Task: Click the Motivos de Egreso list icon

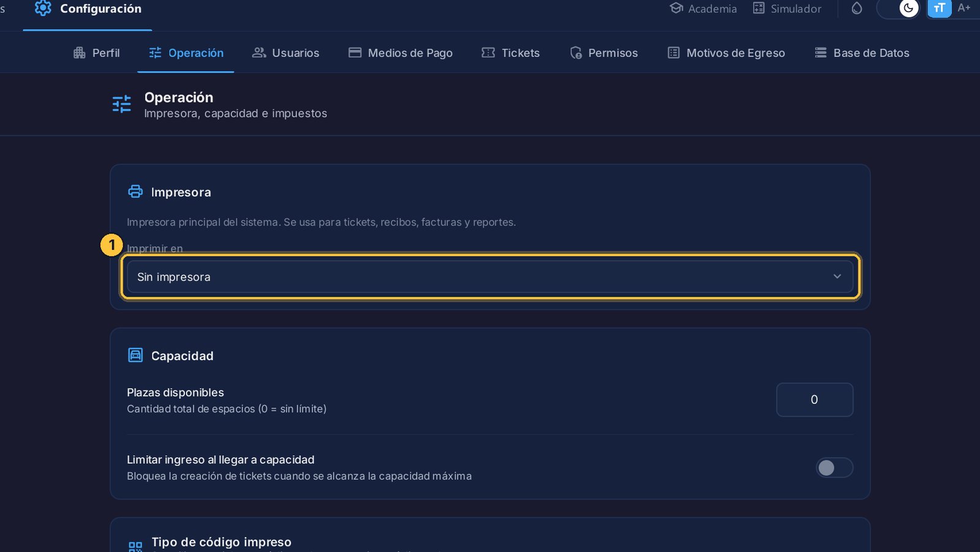Action: (674, 53)
